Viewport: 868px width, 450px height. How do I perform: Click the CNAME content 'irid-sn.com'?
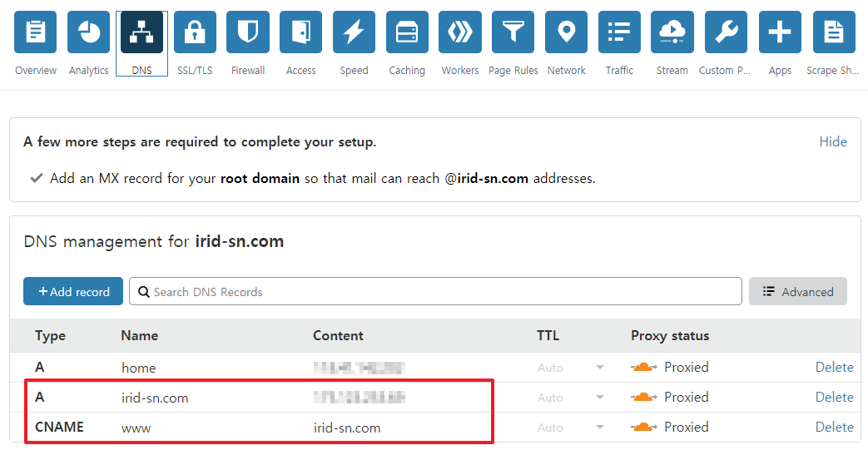pyautogui.click(x=347, y=428)
